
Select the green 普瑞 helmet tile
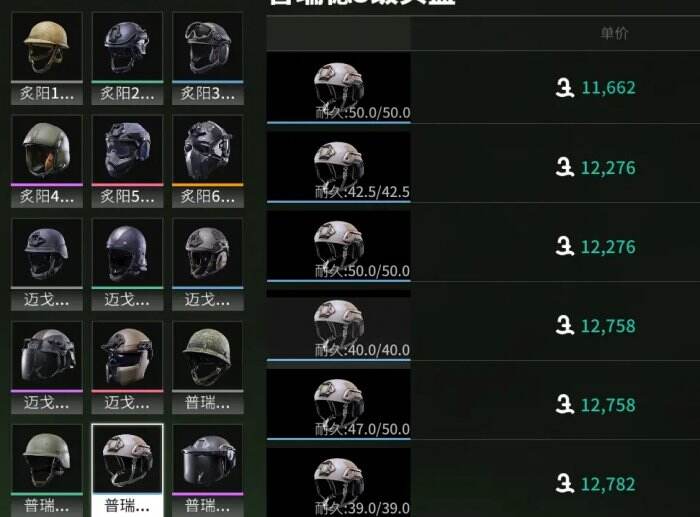[47, 471]
